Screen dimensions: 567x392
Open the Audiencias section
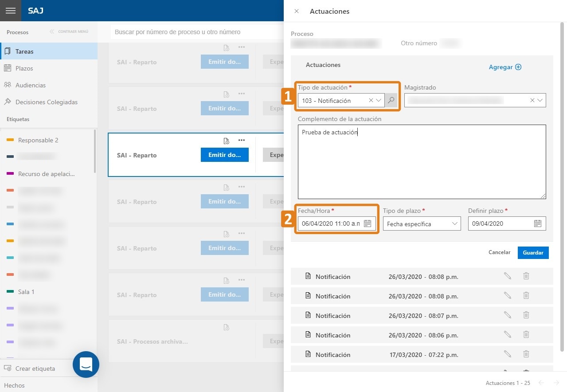(49, 85)
